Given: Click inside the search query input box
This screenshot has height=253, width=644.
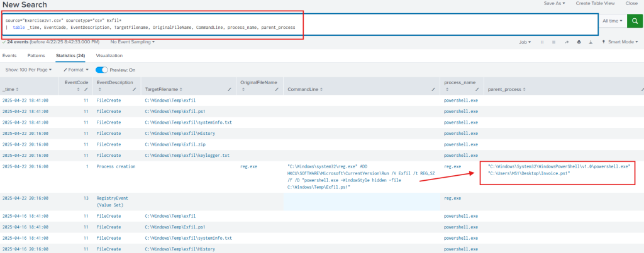Looking at the screenshot, I should (377, 23).
